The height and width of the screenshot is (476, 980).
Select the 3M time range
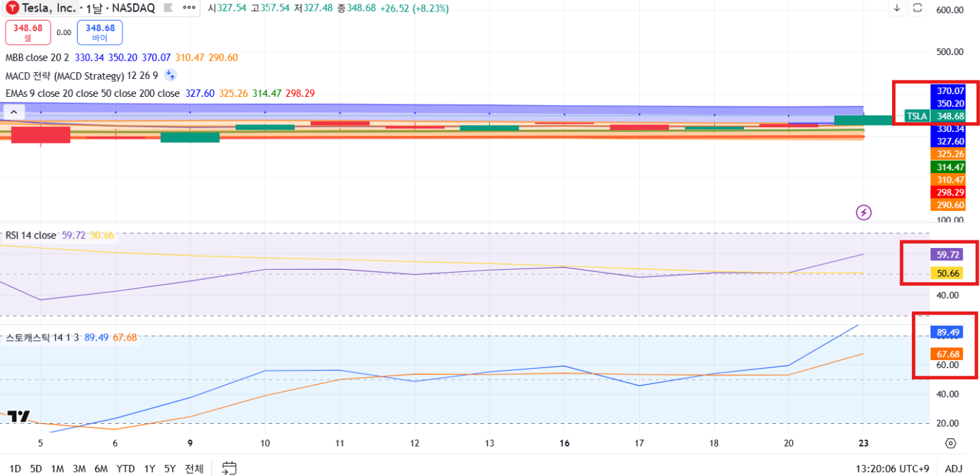point(79,468)
